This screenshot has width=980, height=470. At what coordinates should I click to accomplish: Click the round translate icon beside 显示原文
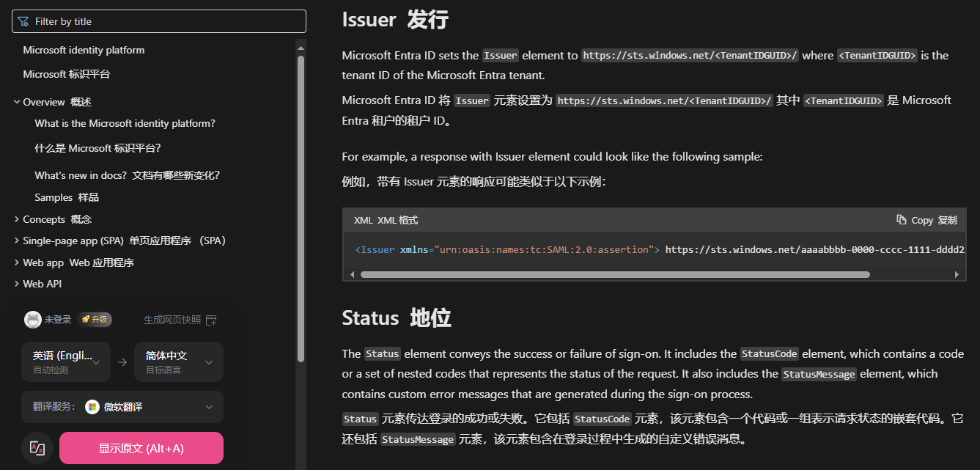tap(37, 448)
